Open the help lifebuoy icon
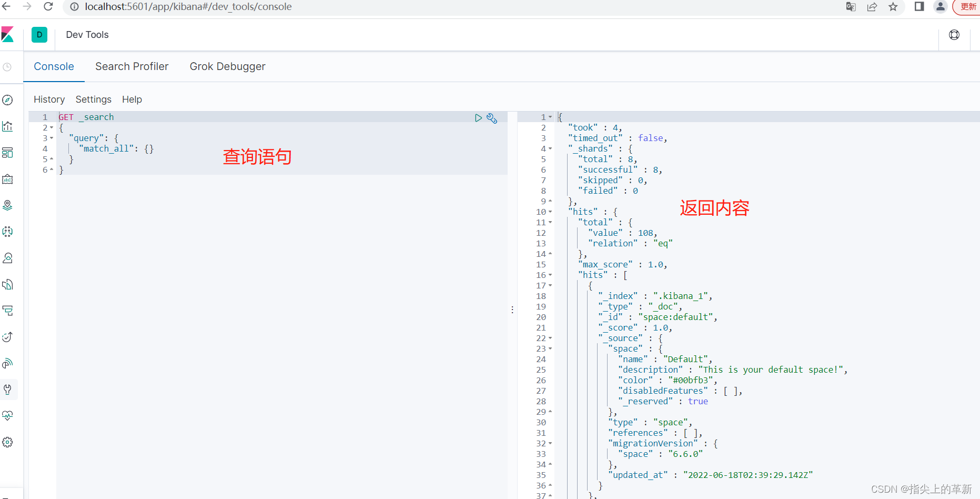This screenshot has height=499, width=980. (x=954, y=35)
